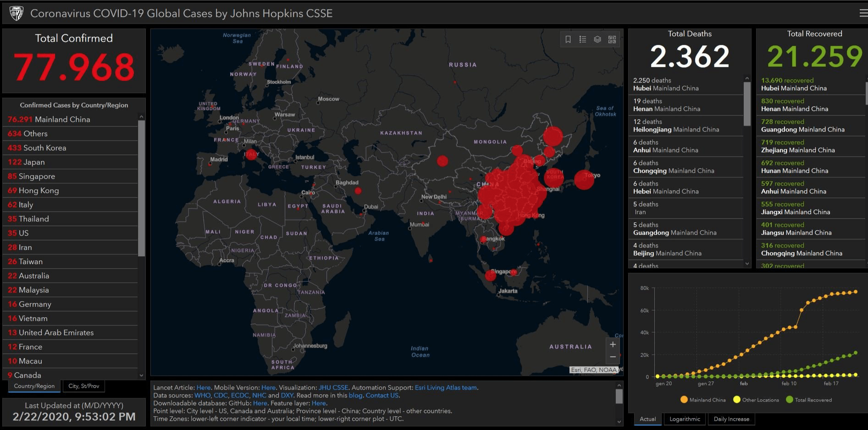Open the ECDC data source link
The image size is (868, 430).
point(240,396)
